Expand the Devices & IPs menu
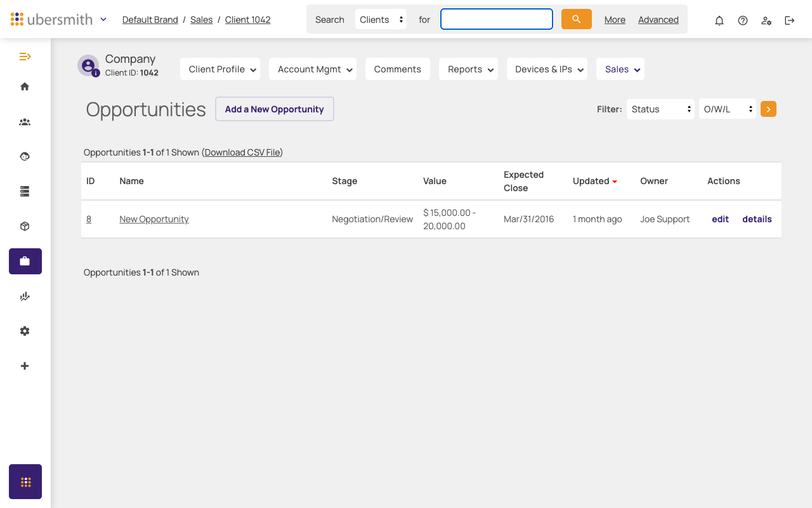 point(547,69)
